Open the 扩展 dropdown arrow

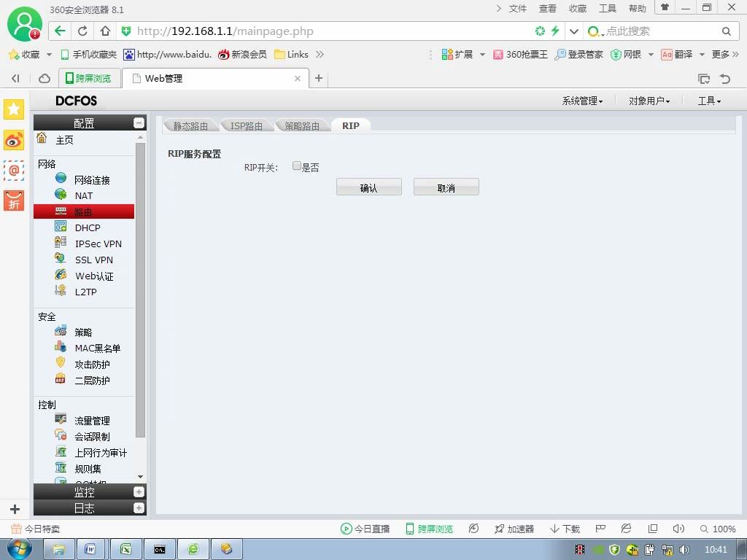[482, 55]
